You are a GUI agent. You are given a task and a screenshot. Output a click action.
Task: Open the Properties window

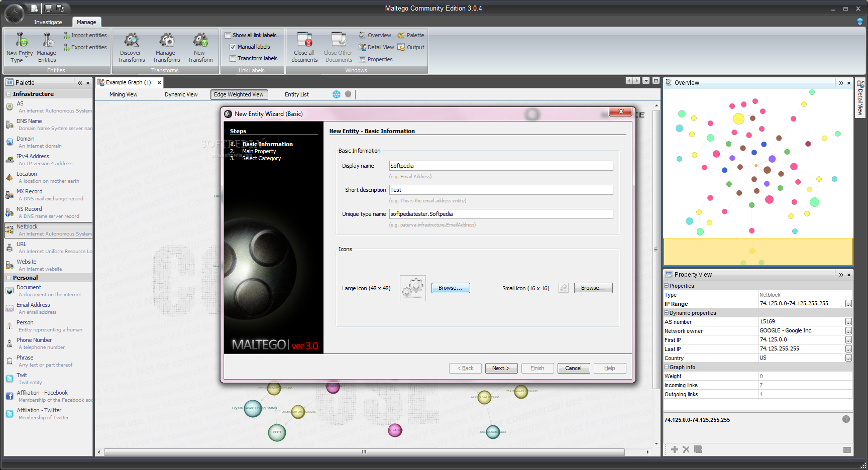point(375,59)
